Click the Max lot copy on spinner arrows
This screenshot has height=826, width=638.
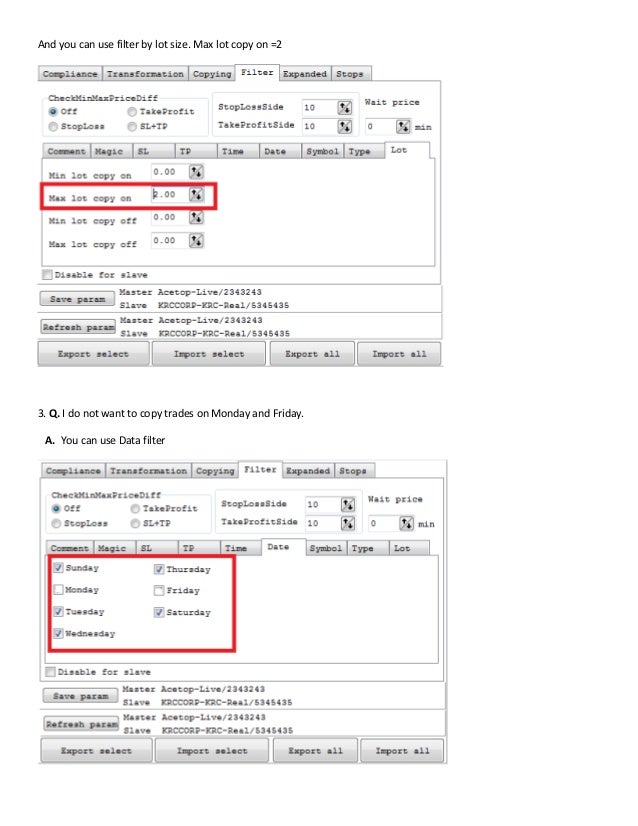click(196, 194)
